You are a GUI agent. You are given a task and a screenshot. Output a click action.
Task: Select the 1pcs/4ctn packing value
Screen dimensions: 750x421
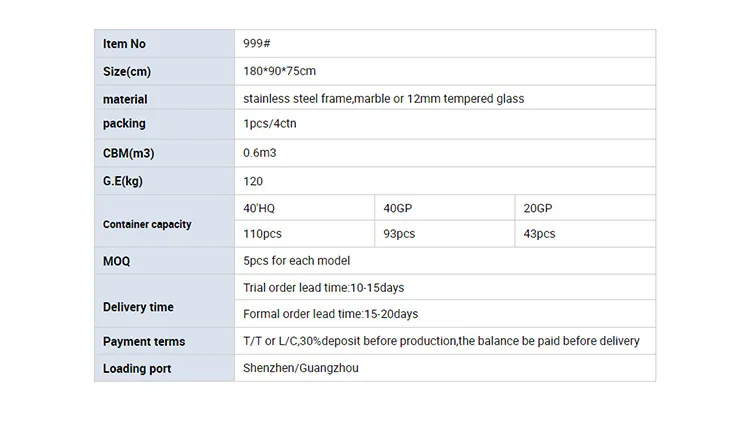[270, 124]
